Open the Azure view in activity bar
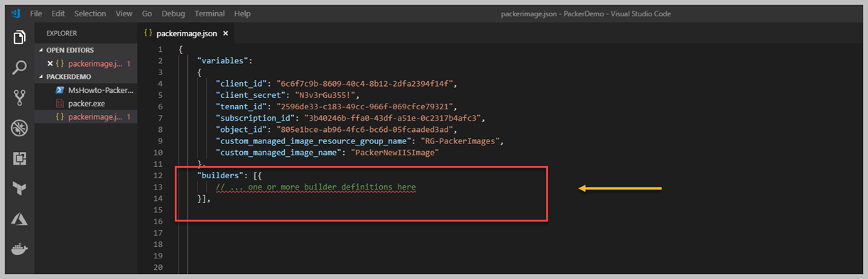The image size is (868, 279). pyautogui.click(x=19, y=219)
